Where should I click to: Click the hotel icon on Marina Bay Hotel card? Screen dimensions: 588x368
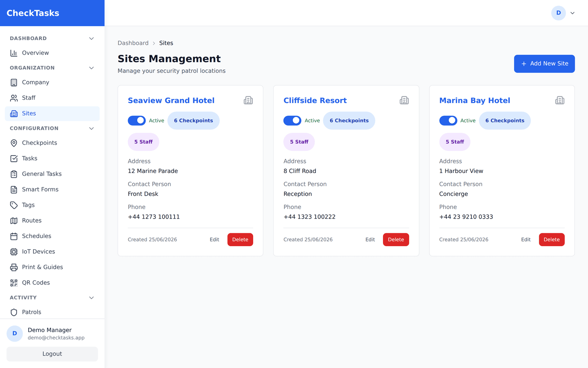(x=560, y=100)
